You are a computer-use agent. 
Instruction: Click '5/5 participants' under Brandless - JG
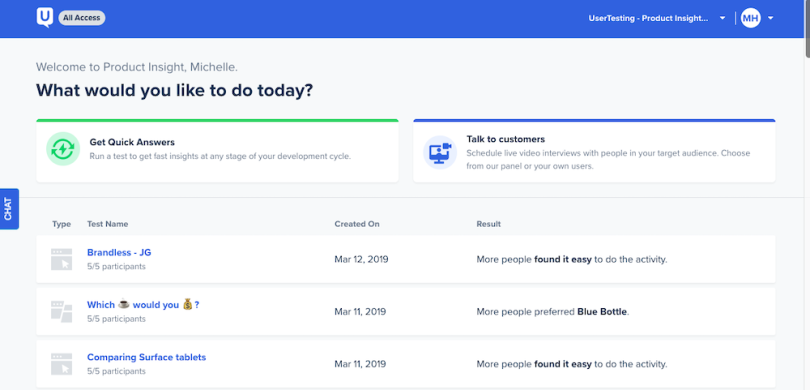coord(116,267)
